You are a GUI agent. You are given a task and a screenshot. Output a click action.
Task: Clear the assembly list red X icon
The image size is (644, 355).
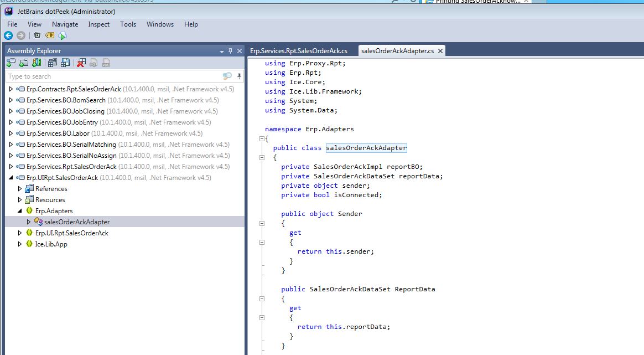pyautogui.click(x=81, y=63)
